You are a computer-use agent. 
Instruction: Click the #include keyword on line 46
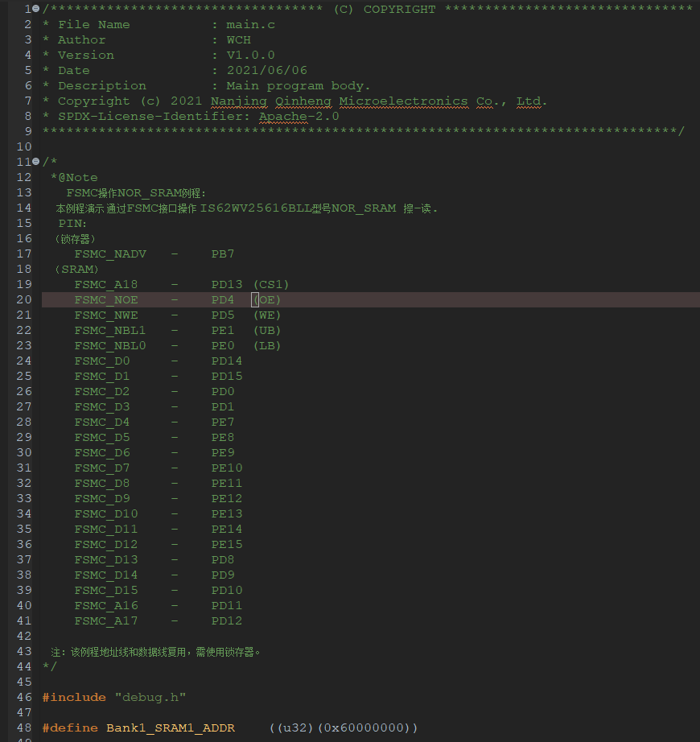coord(74,697)
